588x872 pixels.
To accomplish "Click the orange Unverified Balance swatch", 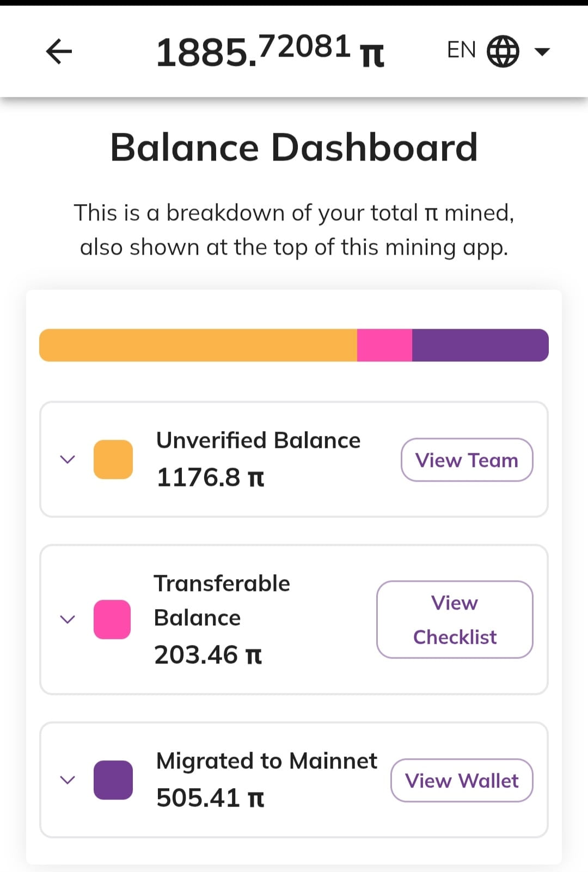I will pos(113,459).
